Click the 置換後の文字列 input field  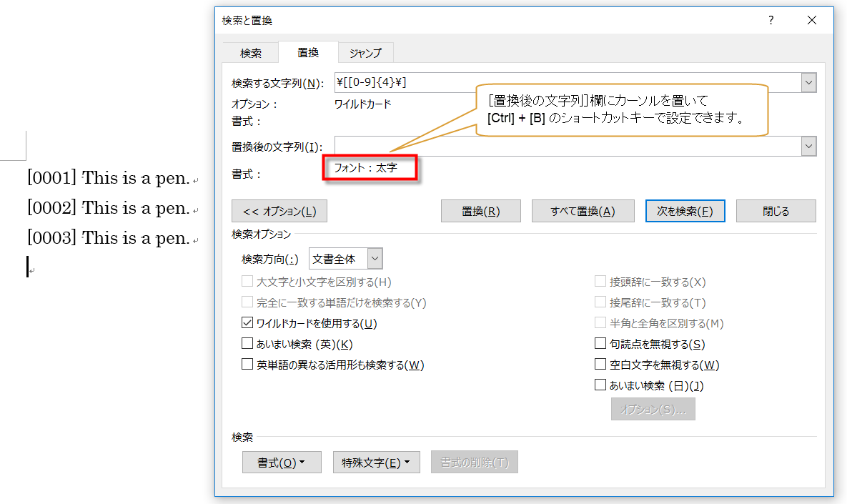[565, 147]
